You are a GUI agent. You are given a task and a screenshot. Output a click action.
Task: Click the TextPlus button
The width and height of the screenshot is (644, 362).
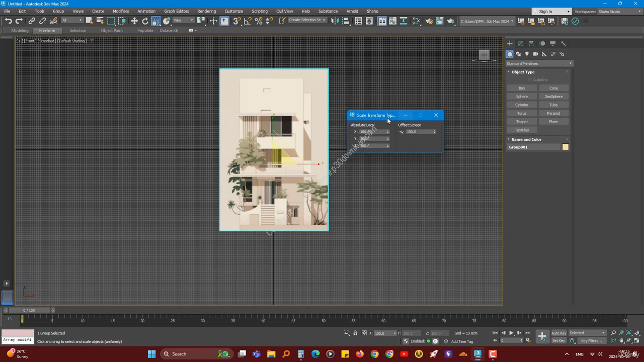tap(522, 130)
